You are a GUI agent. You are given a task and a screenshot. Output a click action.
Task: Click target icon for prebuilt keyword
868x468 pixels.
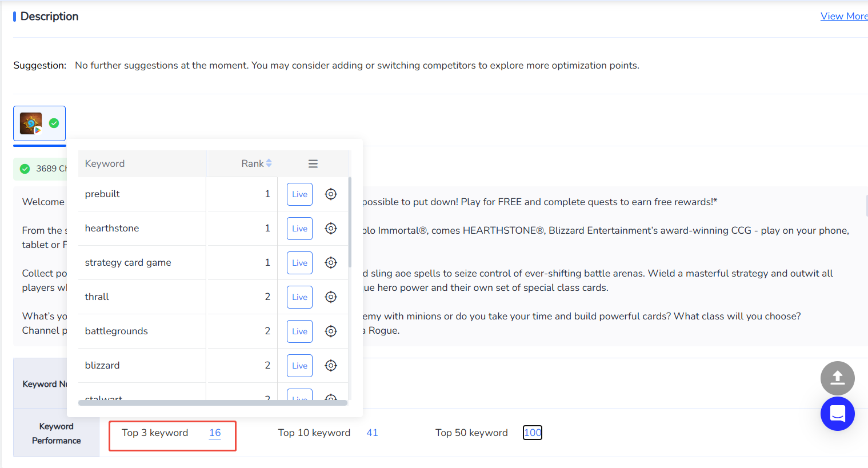[x=331, y=194]
